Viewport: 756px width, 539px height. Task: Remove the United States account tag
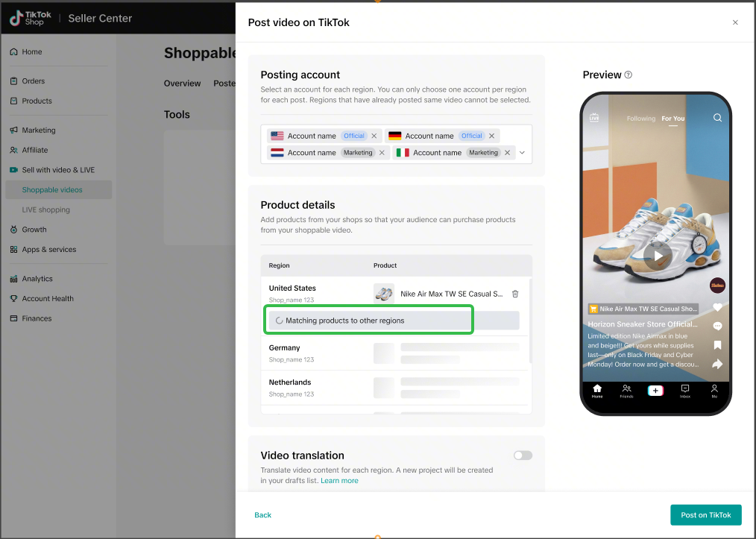coord(374,136)
